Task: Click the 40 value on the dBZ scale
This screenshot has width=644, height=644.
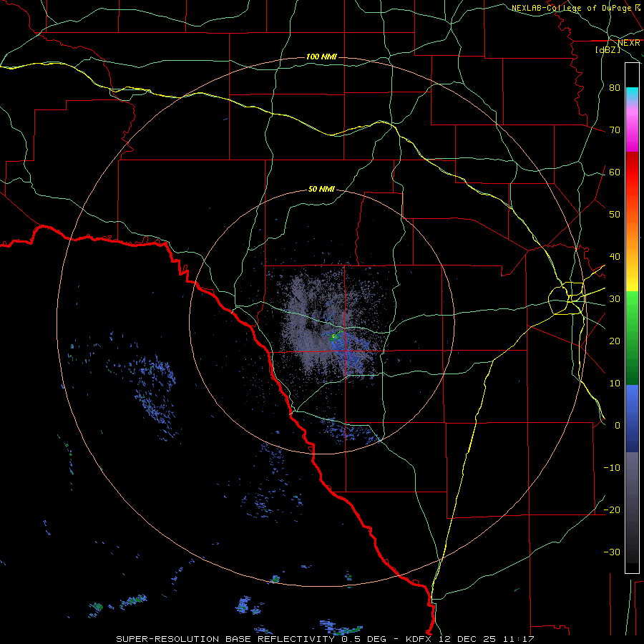Action: [x=615, y=257]
